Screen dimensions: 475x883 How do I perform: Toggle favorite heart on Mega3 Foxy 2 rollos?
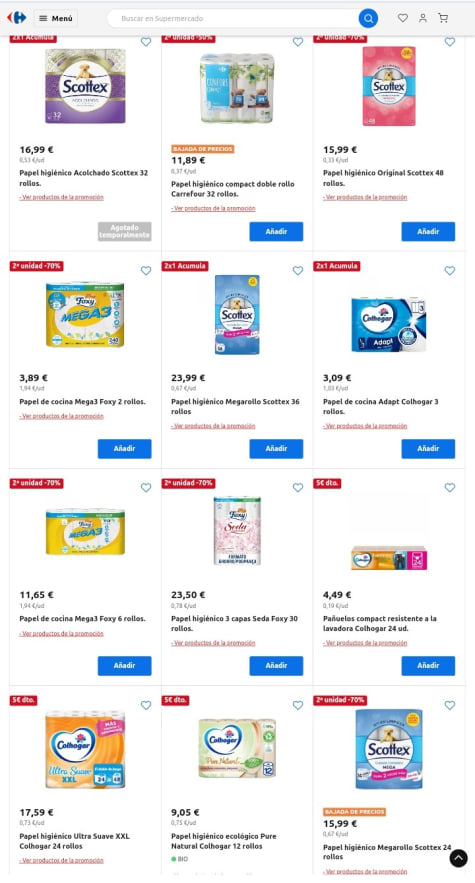coord(146,270)
